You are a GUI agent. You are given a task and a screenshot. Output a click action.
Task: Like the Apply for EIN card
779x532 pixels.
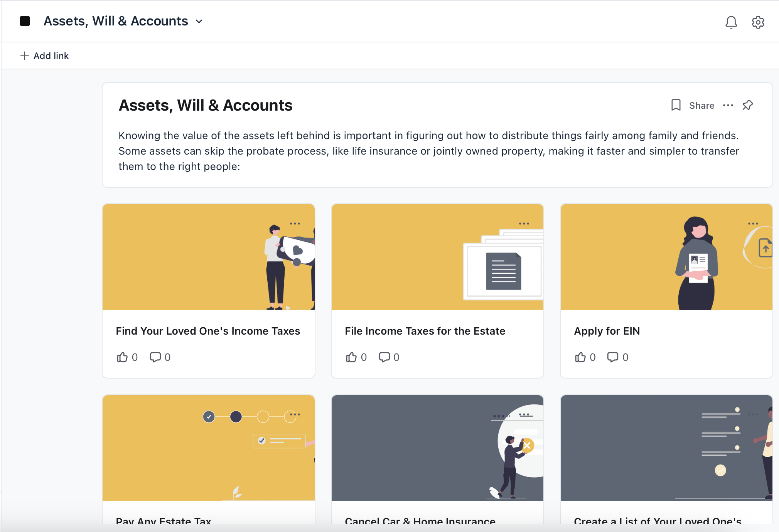pos(580,357)
